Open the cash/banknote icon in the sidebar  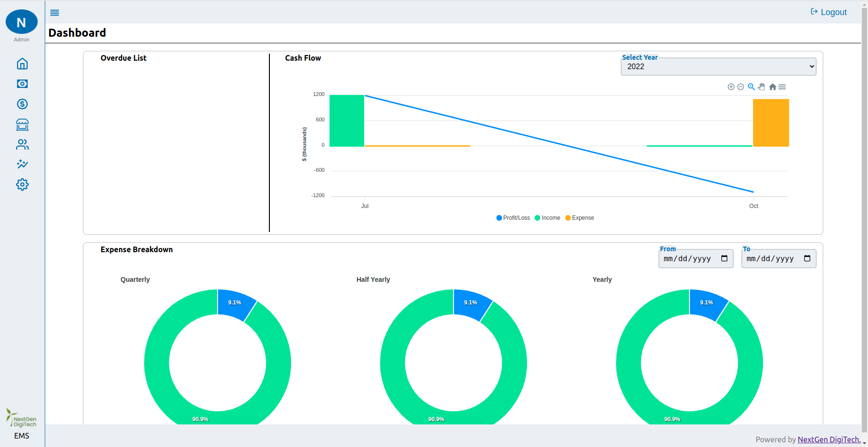(x=22, y=84)
